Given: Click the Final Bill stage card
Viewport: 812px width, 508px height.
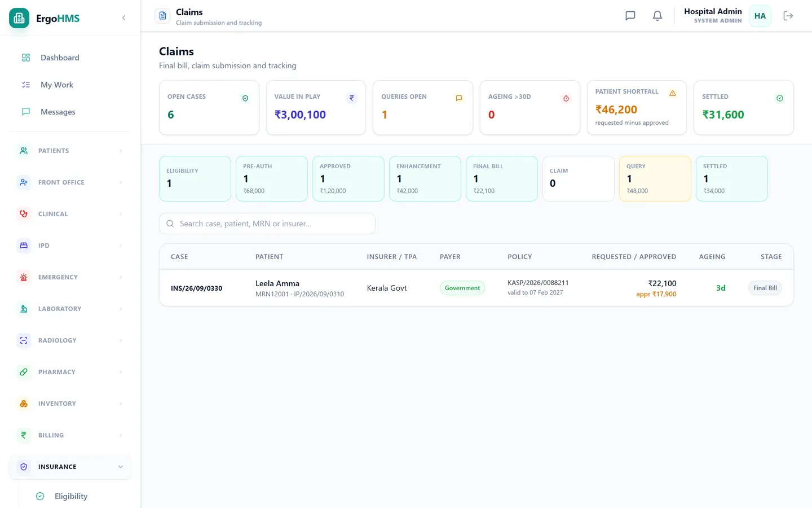Looking at the screenshot, I should pos(502,178).
